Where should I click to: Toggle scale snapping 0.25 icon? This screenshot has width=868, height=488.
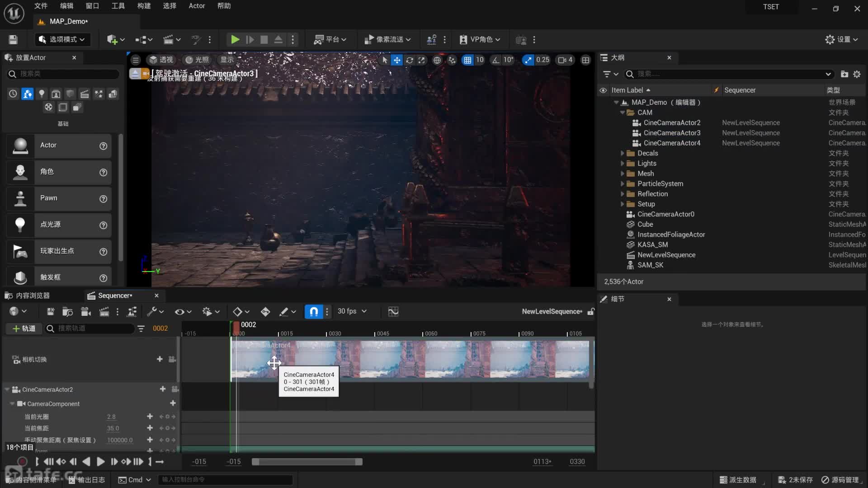coord(528,60)
